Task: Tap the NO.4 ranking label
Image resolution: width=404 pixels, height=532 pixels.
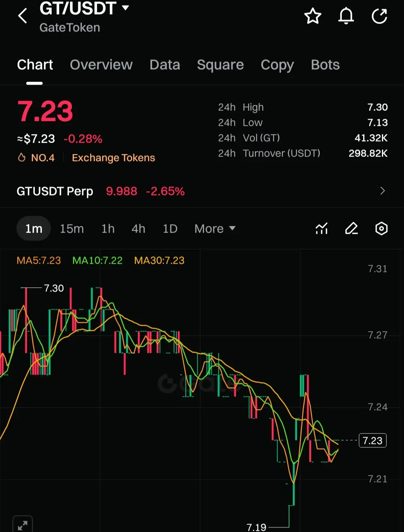Action: pyautogui.click(x=43, y=158)
